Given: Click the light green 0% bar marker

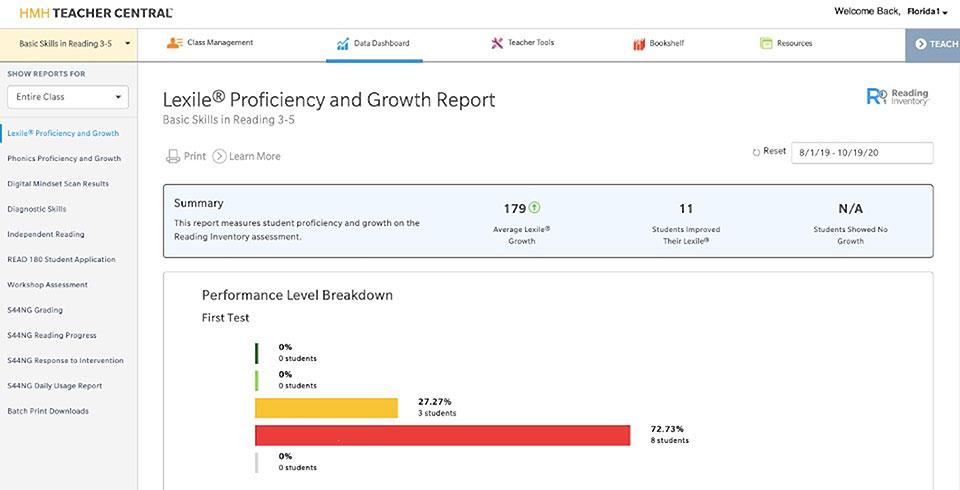Looking at the screenshot, I should (x=257, y=380).
